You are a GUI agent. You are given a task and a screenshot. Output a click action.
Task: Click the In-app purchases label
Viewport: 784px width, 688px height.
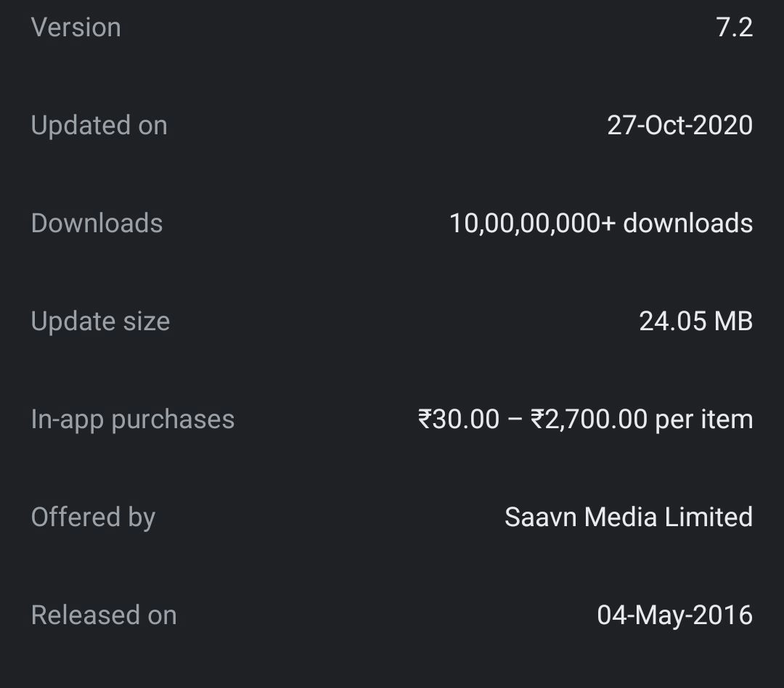[x=132, y=419]
